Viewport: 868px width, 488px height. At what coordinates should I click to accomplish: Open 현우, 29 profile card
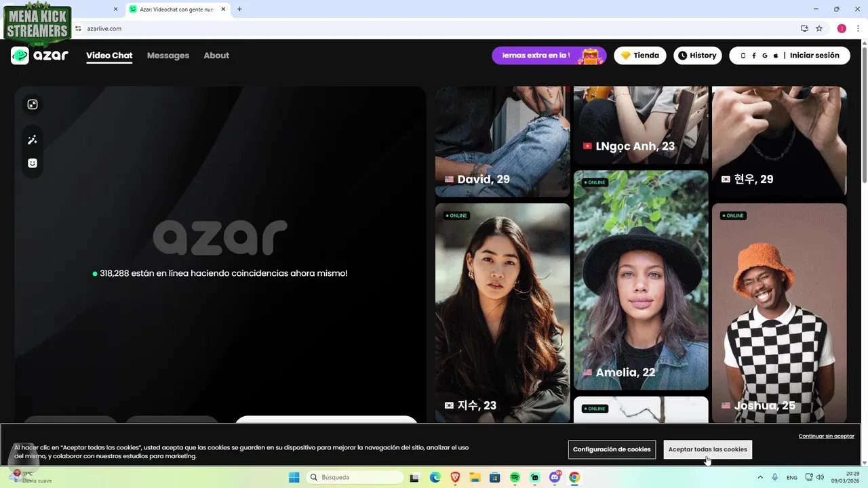pyautogui.click(x=779, y=142)
